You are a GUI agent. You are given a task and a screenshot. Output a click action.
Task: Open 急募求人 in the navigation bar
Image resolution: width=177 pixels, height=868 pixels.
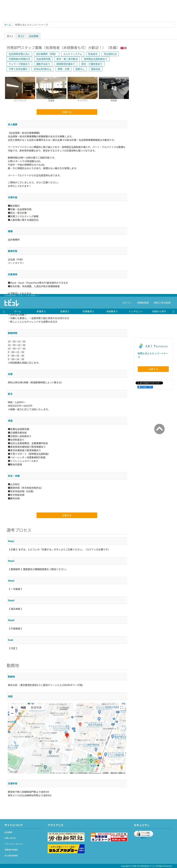click(65, 311)
